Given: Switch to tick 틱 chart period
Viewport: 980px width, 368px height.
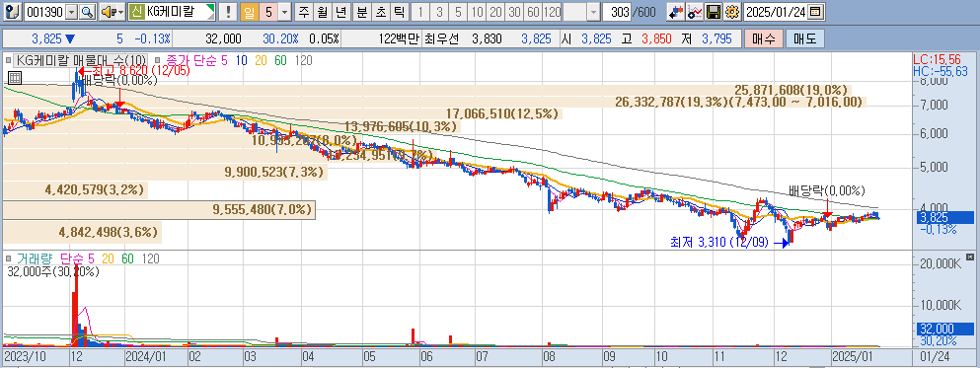Looking at the screenshot, I should click(399, 12).
